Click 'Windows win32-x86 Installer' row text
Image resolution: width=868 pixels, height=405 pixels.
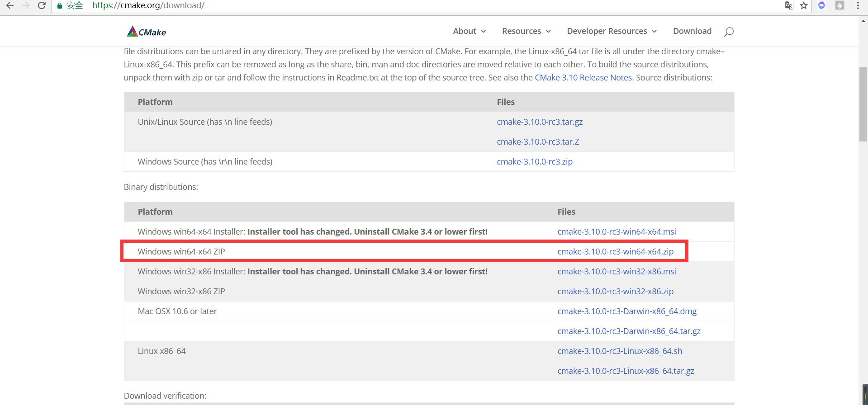[313, 272]
